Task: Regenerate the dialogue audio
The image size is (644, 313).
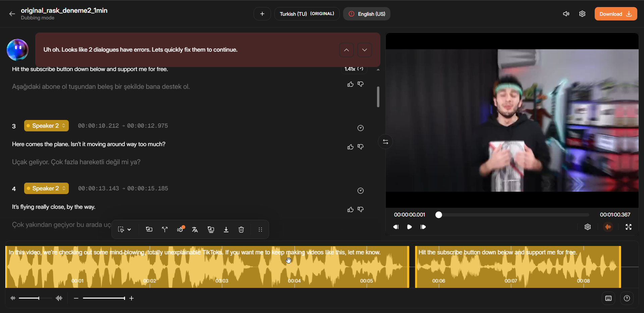Action: pyautogui.click(x=149, y=229)
